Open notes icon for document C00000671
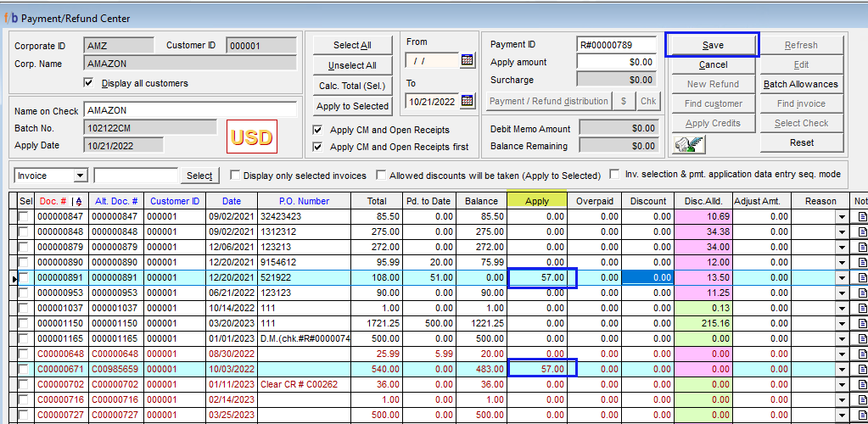Screen dimensions: 868x424 tap(862, 370)
